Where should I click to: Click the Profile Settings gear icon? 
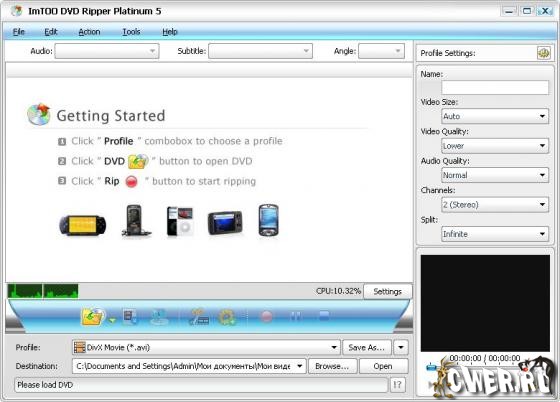[544, 53]
